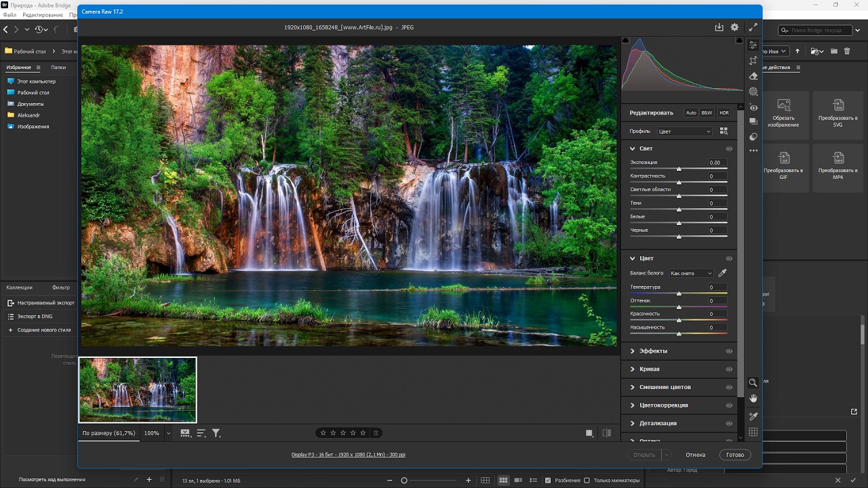The height and width of the screenshot is (488, 868).
Task: Open the Редактирование menu
Action: 42,15
